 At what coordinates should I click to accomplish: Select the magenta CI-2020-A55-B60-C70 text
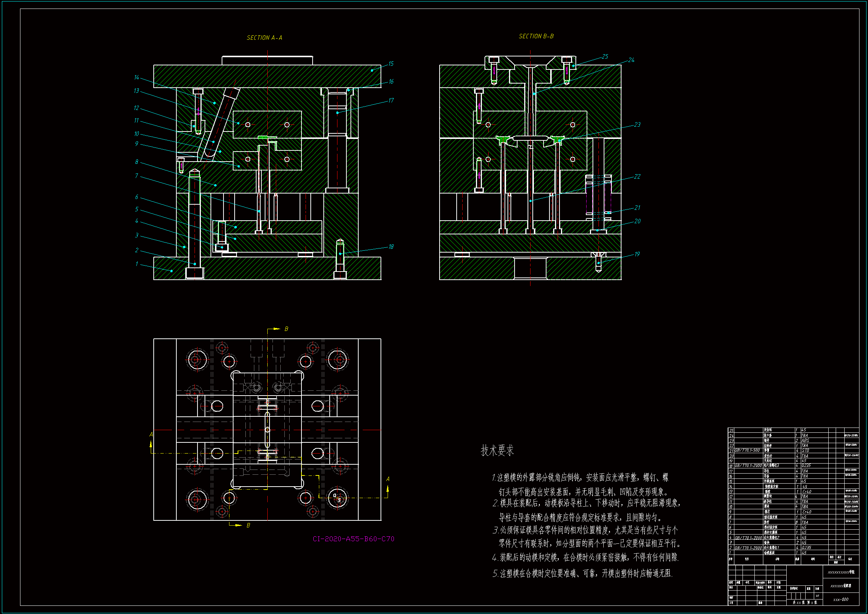coord(353,539)
